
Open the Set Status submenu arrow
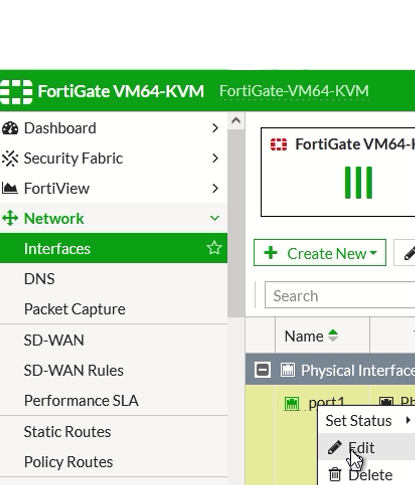[x=408, y=420]
